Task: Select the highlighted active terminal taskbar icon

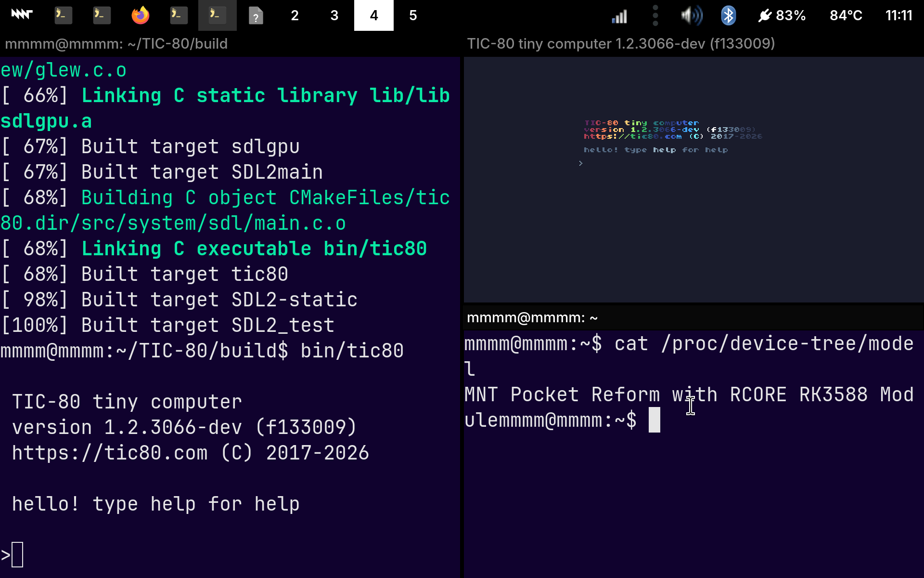Action: (x=217, y=15)
